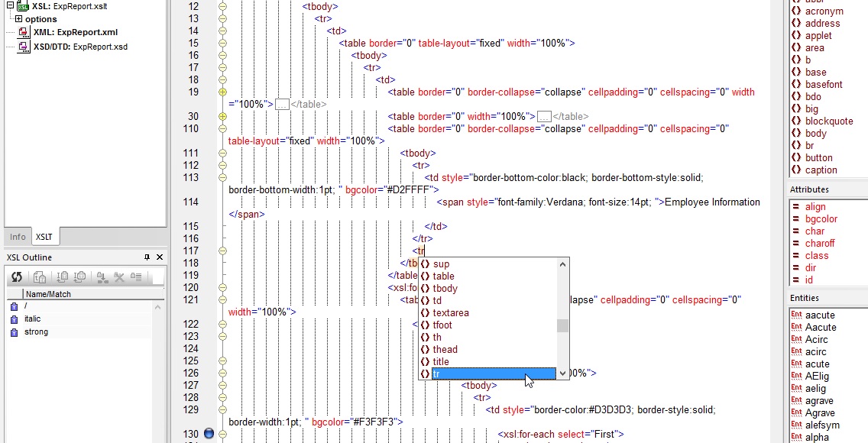Insert the 'blockquote' element from Elements list
868x443 pixels.
click(828, 121)
